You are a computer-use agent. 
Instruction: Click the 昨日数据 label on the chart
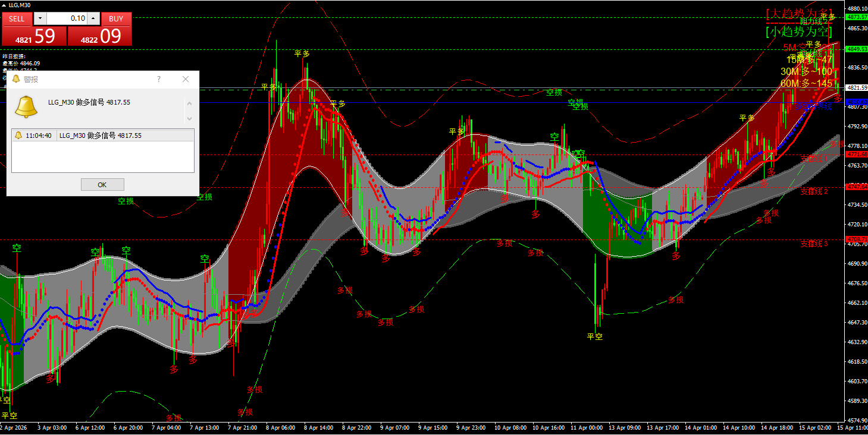[x=14, y=56]
